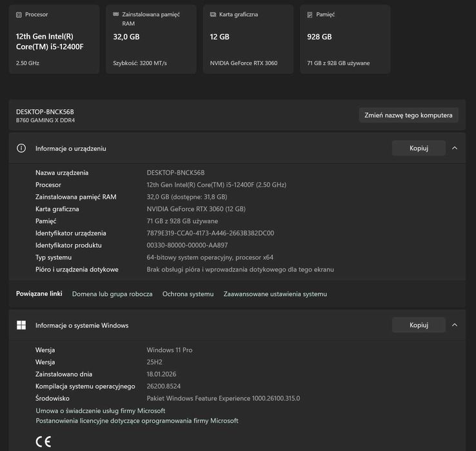476x451 pixels.
Task: Click the RAM memory card icon
Action: click(115, 14)
